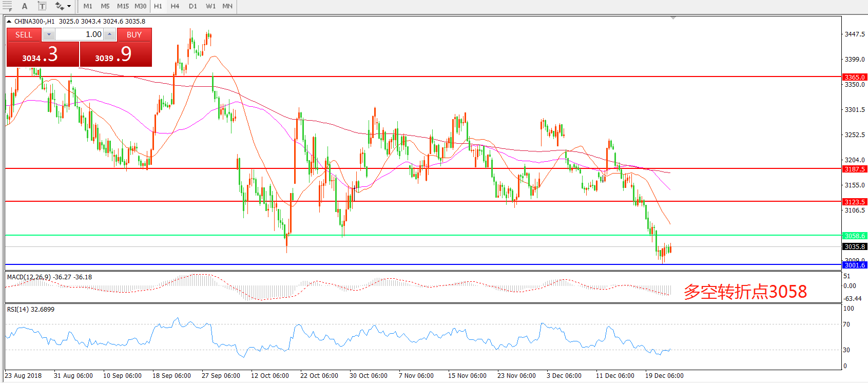Click the 3365.0 red price level label

[855, 77]
